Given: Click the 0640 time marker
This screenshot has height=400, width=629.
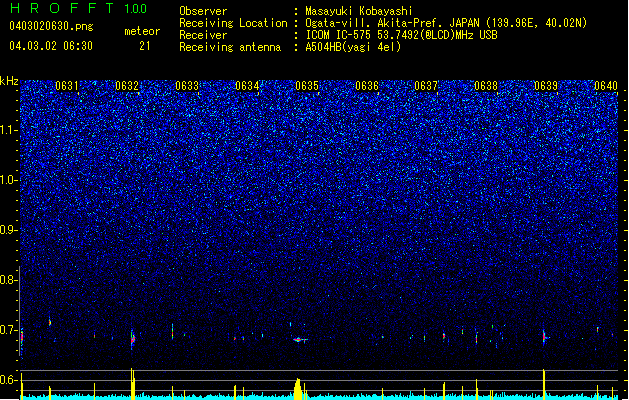Looking at the screenshot, I should [606, 86].
